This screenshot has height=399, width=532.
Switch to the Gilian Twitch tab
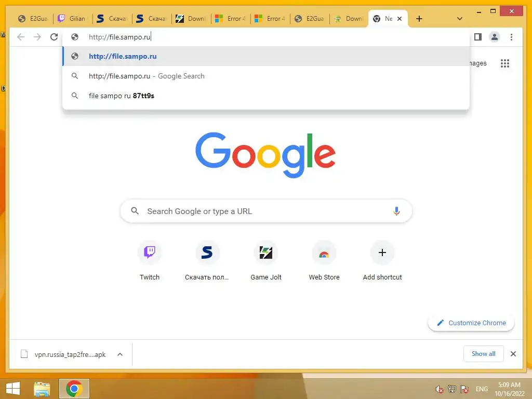click(x=72, y=19)
